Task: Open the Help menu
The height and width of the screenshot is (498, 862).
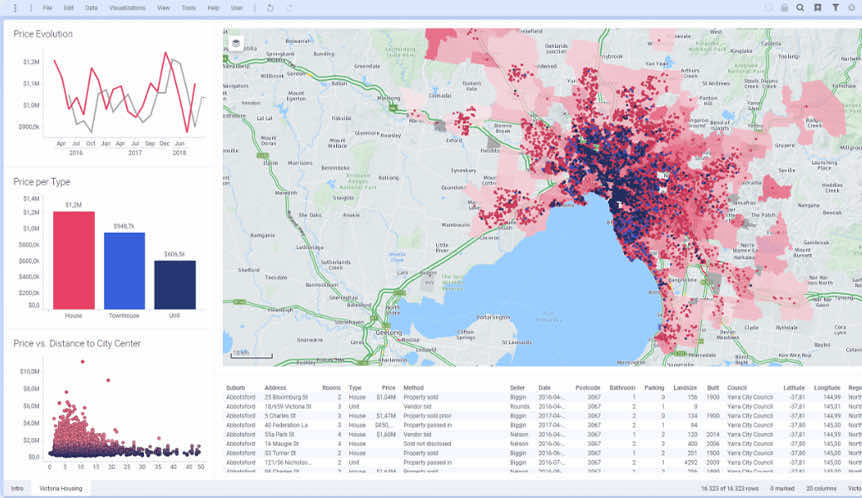Action: [x=213, y=8]
